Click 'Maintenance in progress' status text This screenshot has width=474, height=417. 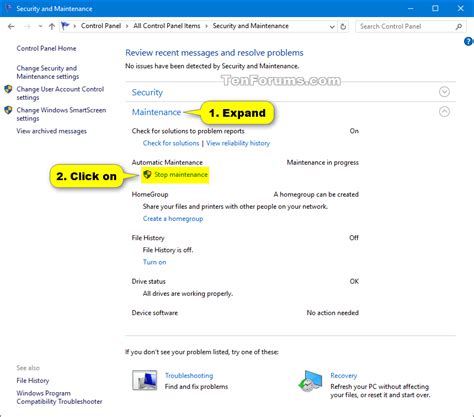(x=323, y=163)
